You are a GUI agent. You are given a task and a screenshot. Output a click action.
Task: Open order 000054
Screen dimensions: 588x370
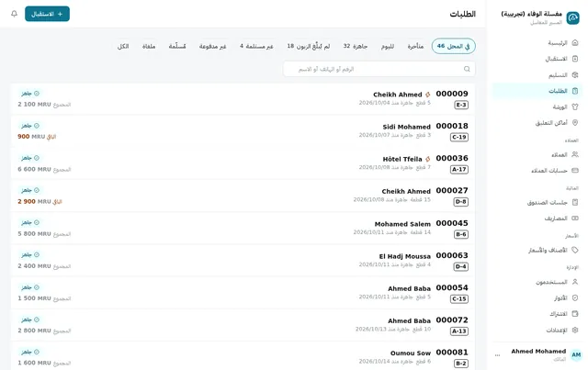tap(243, 293)
